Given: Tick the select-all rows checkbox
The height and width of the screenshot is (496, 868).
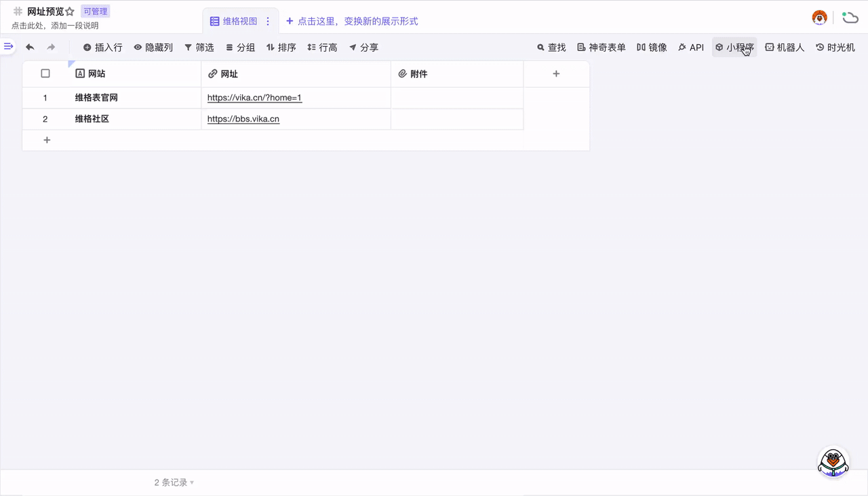Looking at the screenshot, I should (45, 73).
